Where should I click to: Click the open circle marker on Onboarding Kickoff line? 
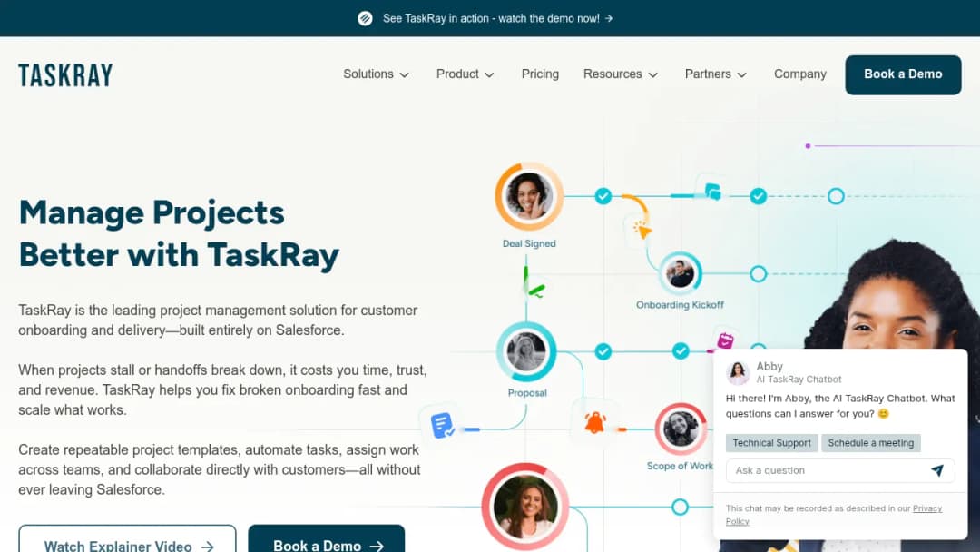coord(758,274)
